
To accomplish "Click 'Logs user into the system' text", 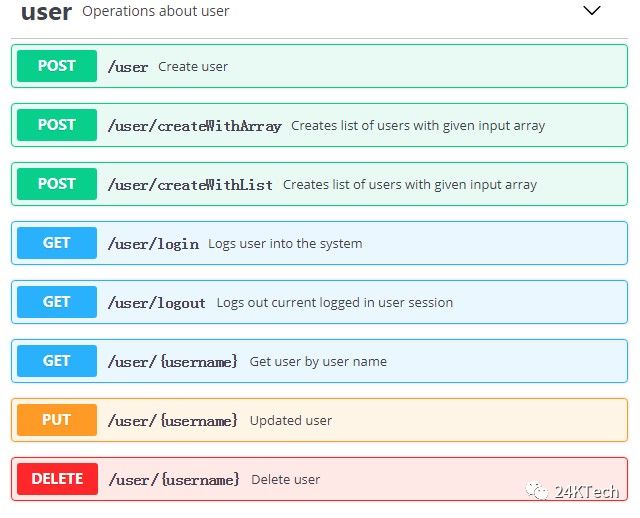I will point(285,244).
